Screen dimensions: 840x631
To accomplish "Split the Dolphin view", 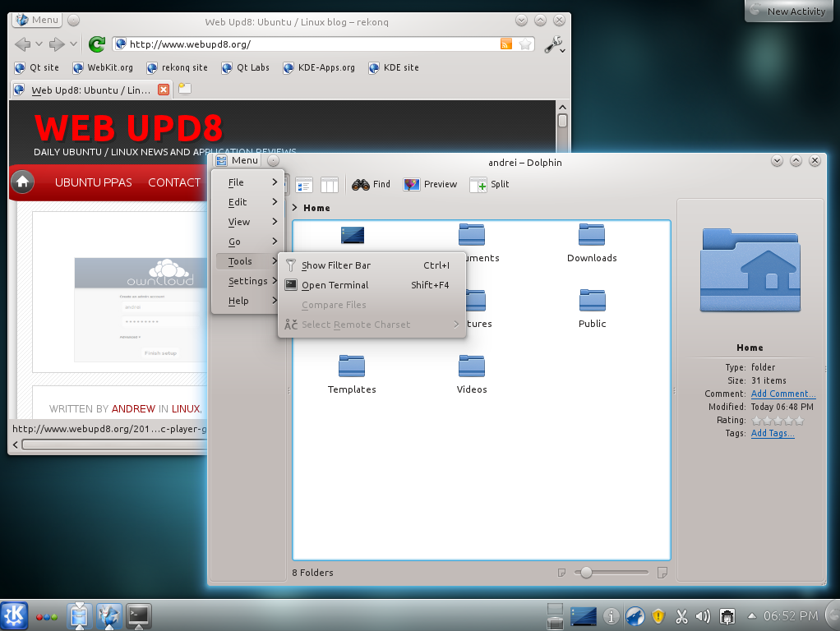I will [489, 184].
